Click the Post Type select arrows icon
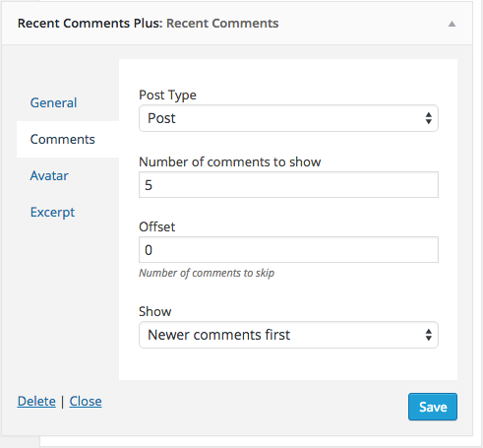This screenshot has width=483, height=448. (428, 118)
